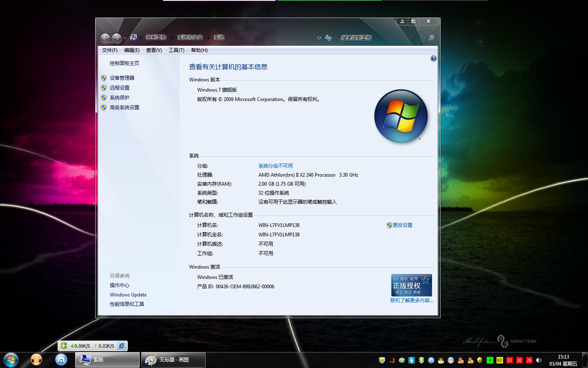Select the product ID text 00426-OEM-8992662-00006
The height and width of the screenshot is (368, 588).
point(245,287)
